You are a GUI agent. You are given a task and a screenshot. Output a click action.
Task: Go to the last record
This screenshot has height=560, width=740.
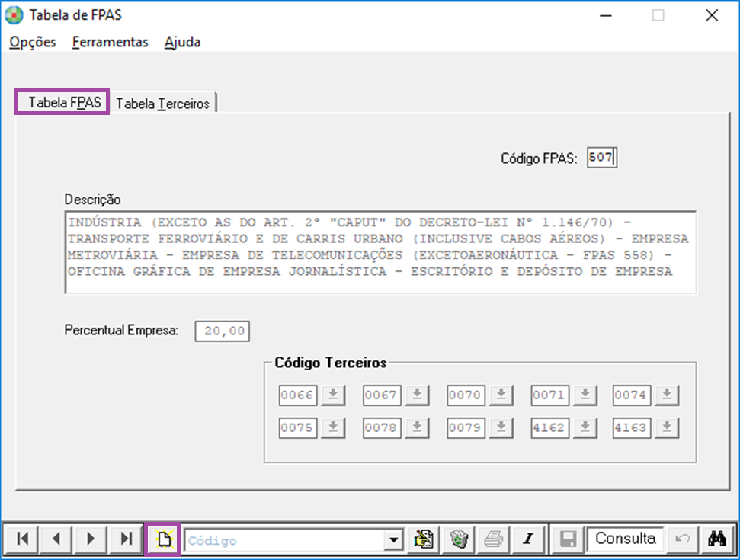[126, 539]
